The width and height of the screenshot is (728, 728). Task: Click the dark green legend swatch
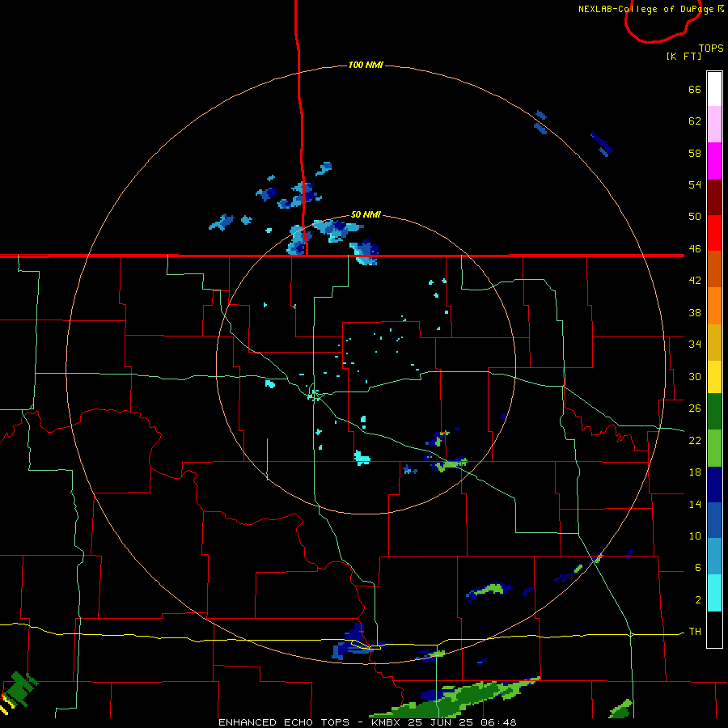pos(714,412)
